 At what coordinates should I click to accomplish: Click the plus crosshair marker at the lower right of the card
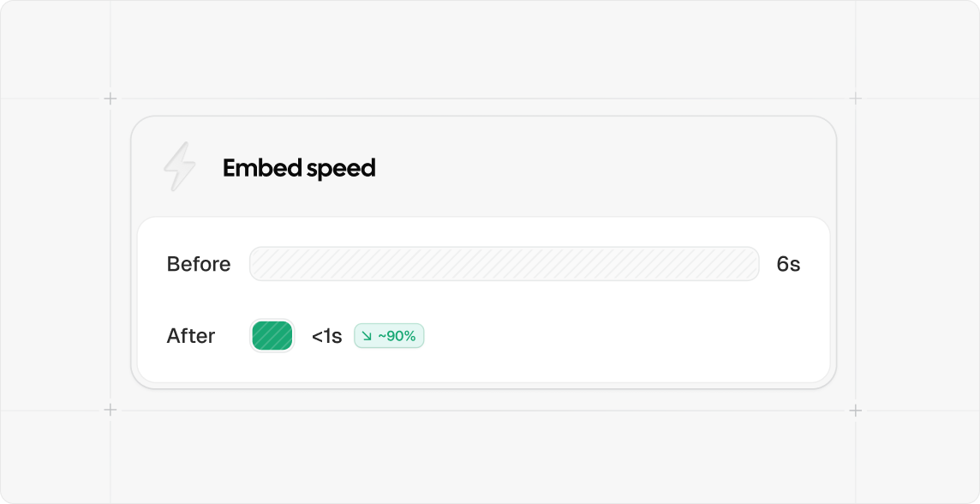pyautogui.click(x=856, y=411)
